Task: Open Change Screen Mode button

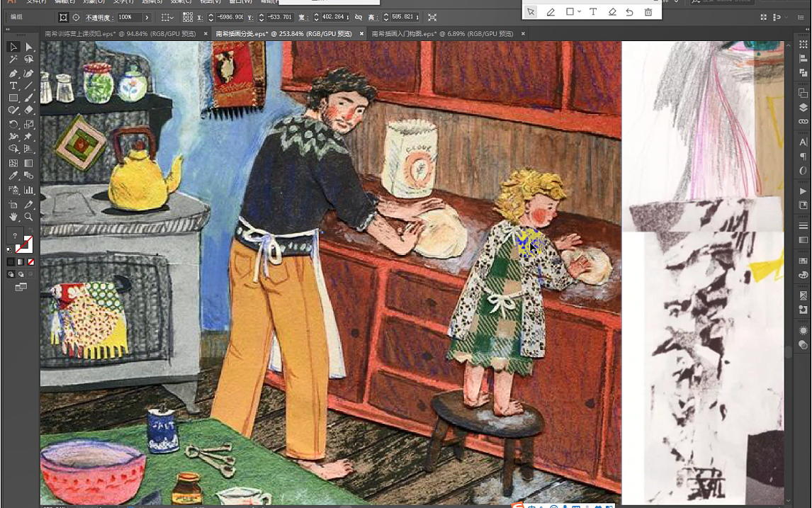Action: coord(21,287)
